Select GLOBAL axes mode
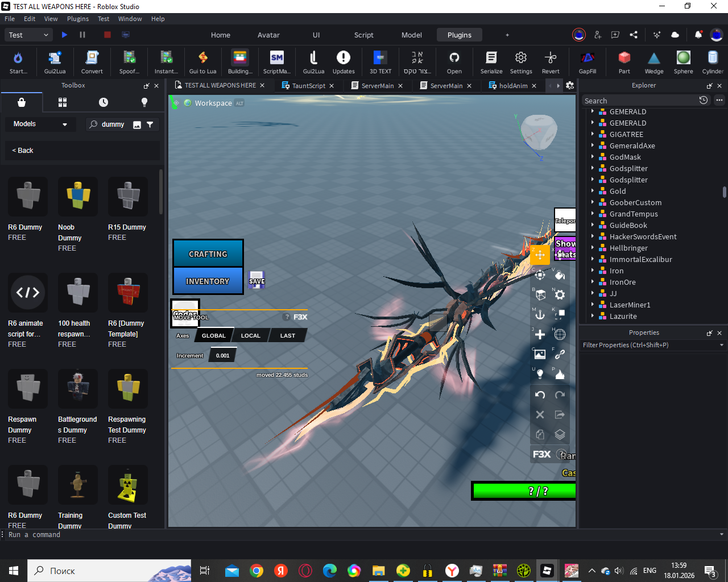The image size is (728, 582). click(214, 335)
